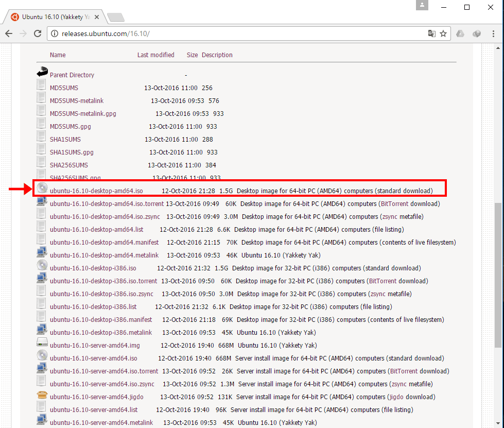Viewport: 504px width, 428px height.
Task: Sort the listing by Size column
Action: coord(192,55)
